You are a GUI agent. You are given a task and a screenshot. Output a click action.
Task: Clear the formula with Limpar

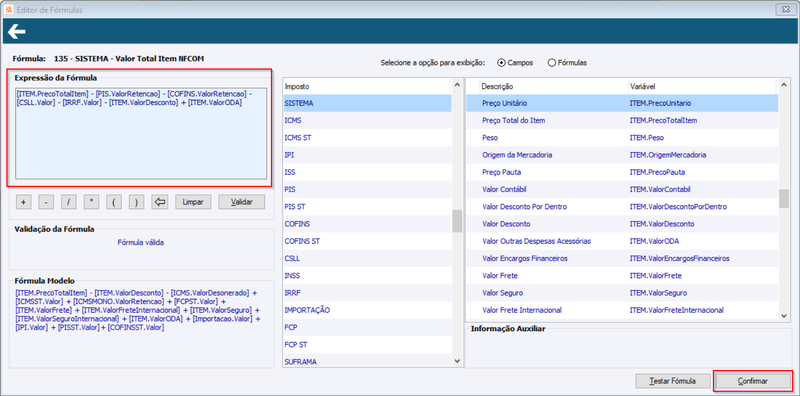click(193, 202)
